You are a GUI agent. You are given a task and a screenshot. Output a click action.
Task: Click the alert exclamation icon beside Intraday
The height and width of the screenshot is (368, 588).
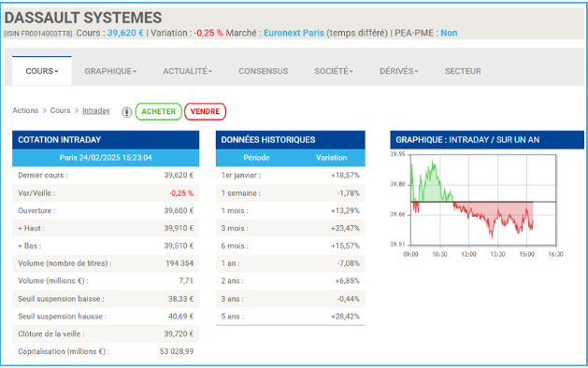(127, 112)
